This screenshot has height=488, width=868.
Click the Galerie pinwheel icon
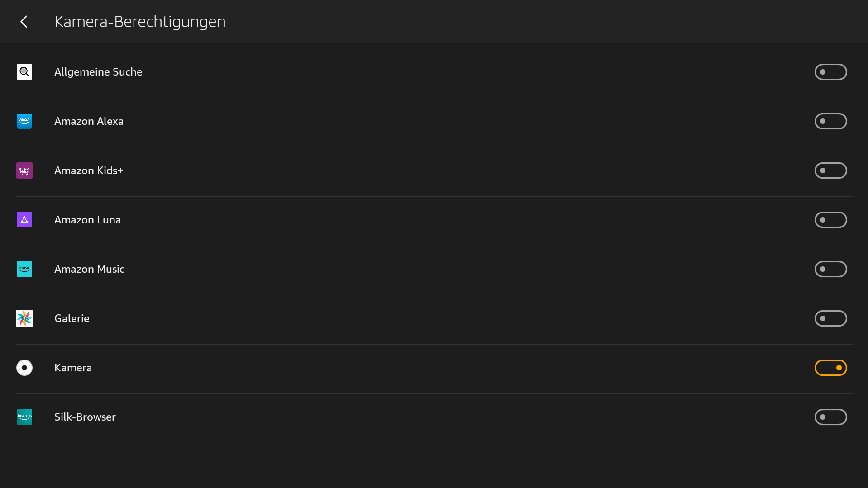point(24,318)
